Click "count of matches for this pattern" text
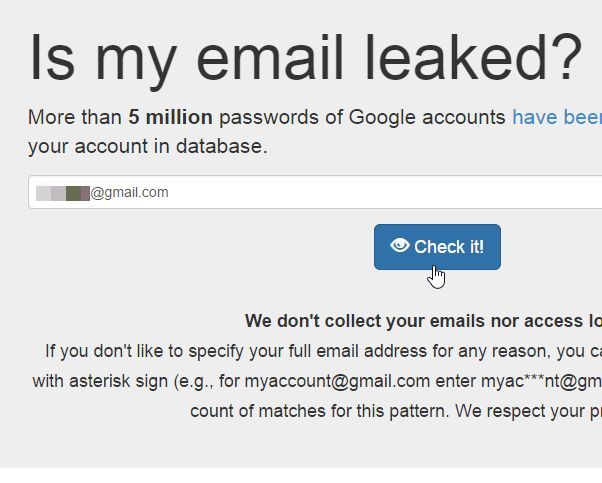This screenshot has height=483, width=602. [319, 411]
